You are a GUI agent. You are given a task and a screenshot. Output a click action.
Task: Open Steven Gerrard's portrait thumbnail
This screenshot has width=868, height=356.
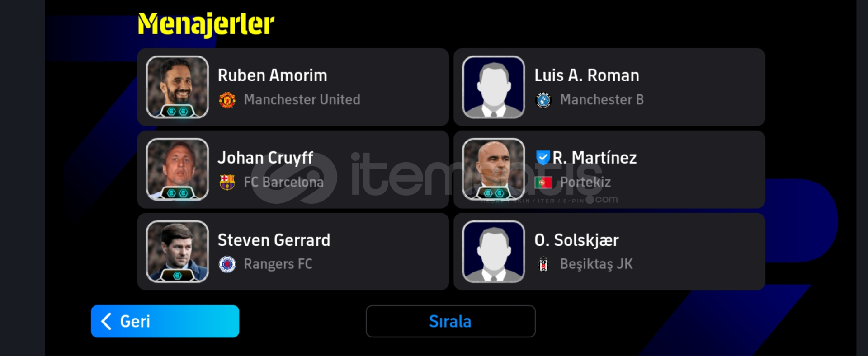click(177, 252)
